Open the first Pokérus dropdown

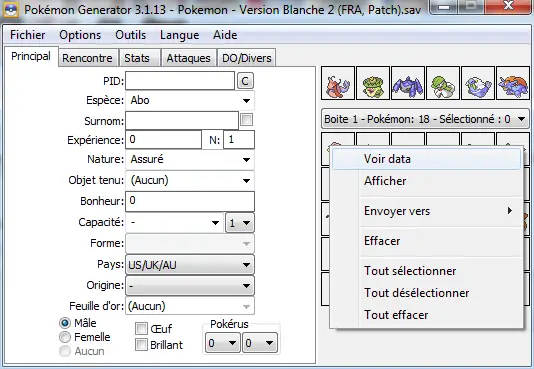(x=222, y=343)
